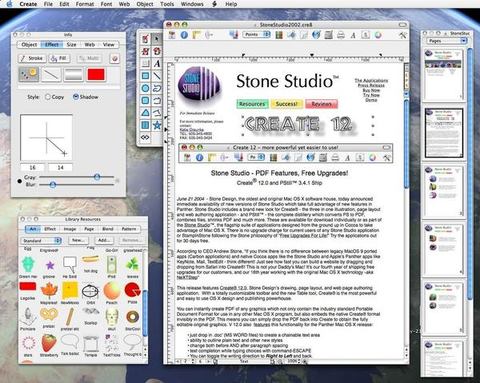Select the Circle tool in palette

(x=145, y=88)
